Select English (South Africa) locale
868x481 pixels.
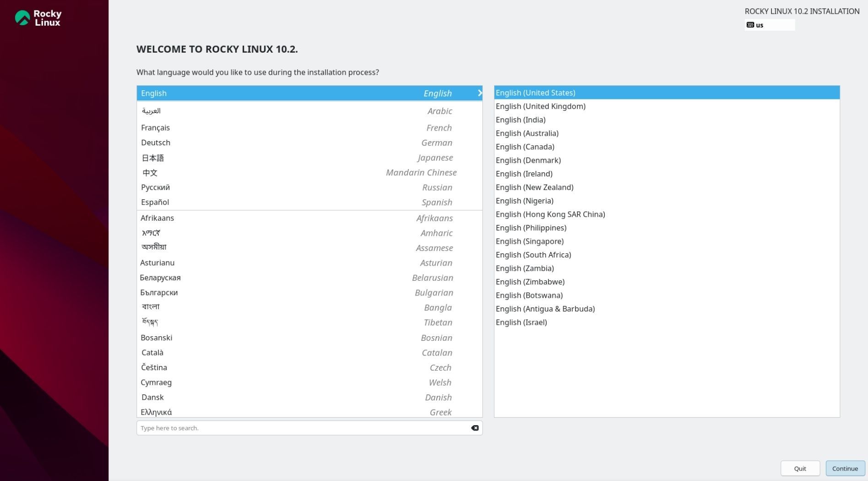(667, 255)
